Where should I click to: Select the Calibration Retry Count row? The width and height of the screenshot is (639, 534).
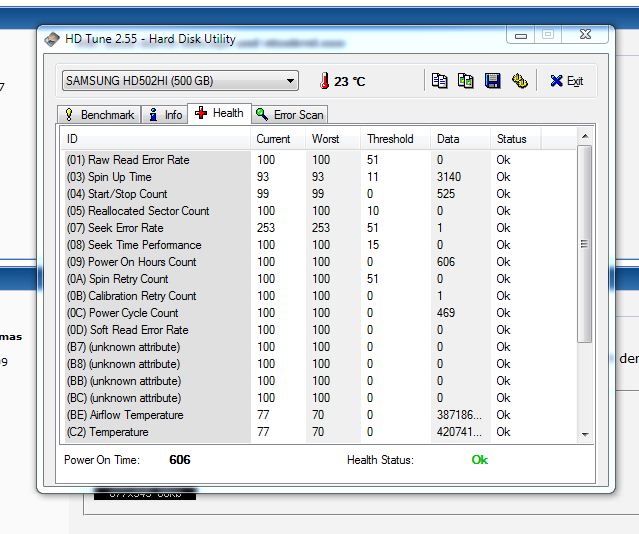pos(320,296)
